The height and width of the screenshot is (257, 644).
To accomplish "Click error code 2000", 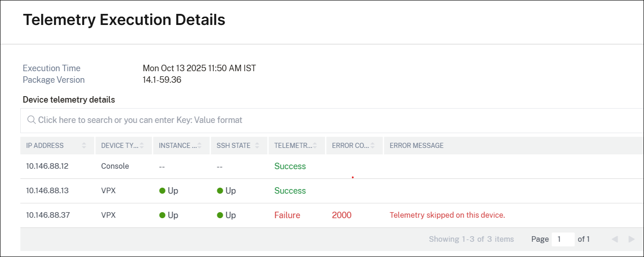I will (342, 215).
